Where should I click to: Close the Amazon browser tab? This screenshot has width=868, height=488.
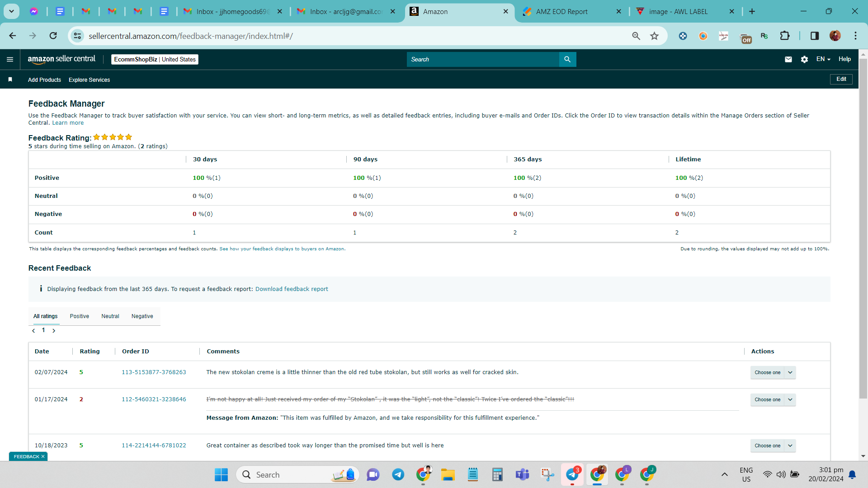coord(506,11)
